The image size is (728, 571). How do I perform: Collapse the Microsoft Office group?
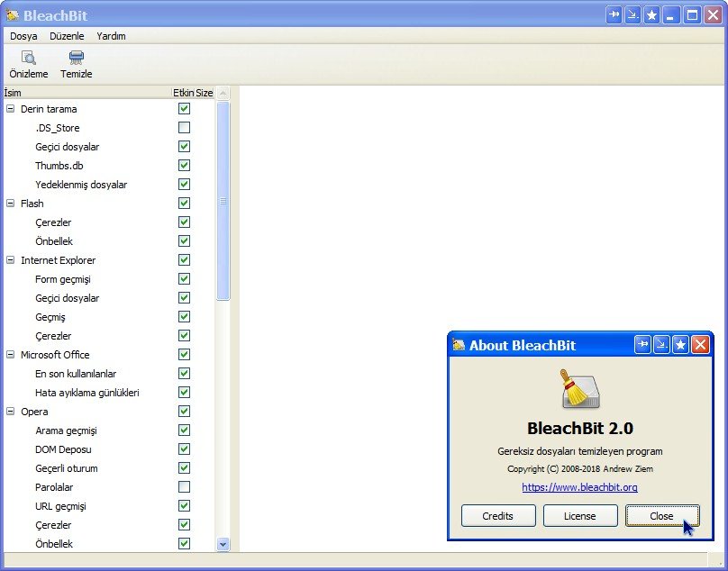coord(10,355)
